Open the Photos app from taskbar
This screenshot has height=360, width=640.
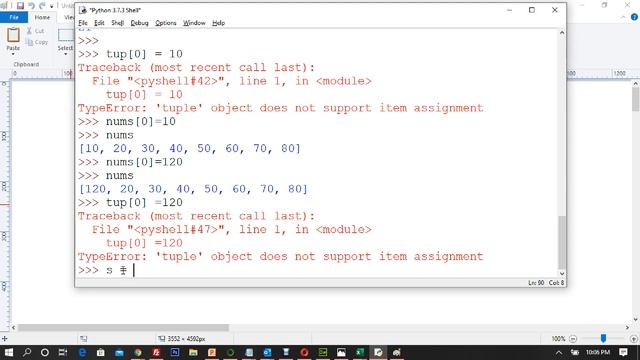click(x=341, y=352)
